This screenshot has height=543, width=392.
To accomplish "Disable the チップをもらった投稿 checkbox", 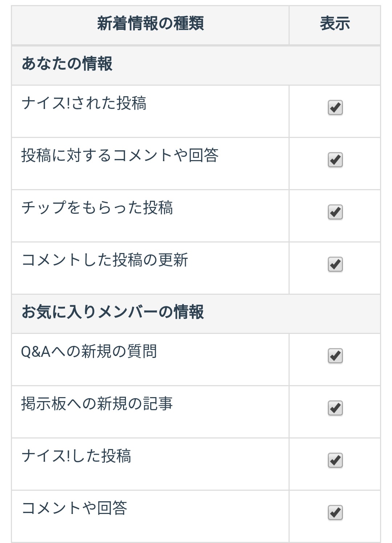I will tap(335, 212).
